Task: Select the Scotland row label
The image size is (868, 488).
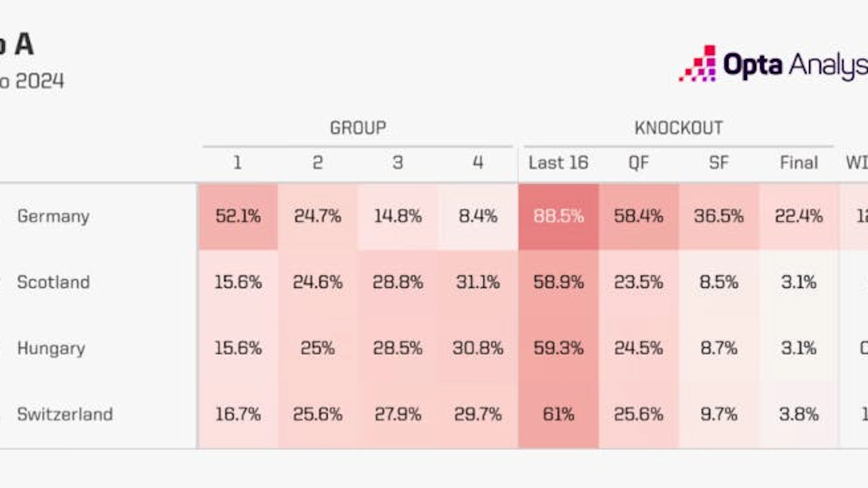Action: (53, 282)
